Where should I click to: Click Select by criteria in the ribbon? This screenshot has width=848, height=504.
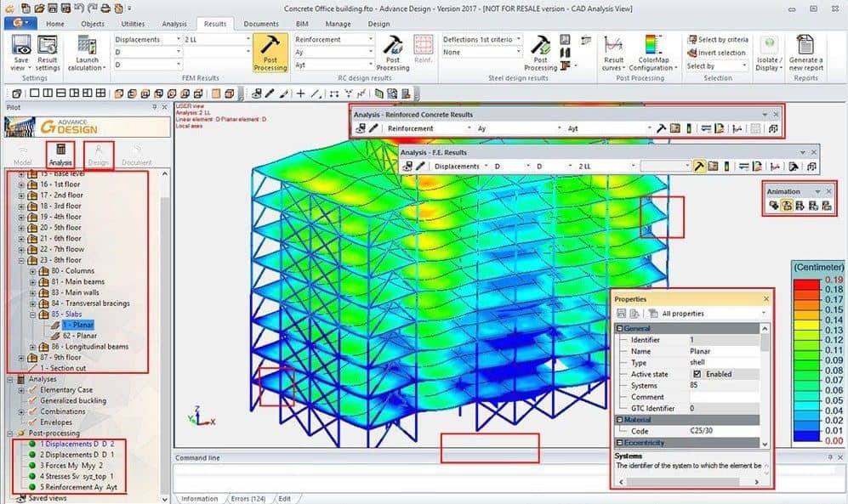720,40
